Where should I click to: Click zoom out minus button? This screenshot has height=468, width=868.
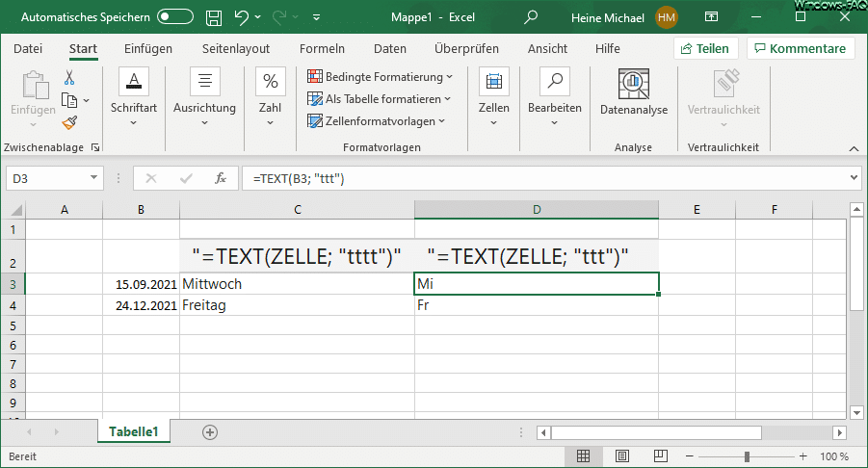(690, 456)
